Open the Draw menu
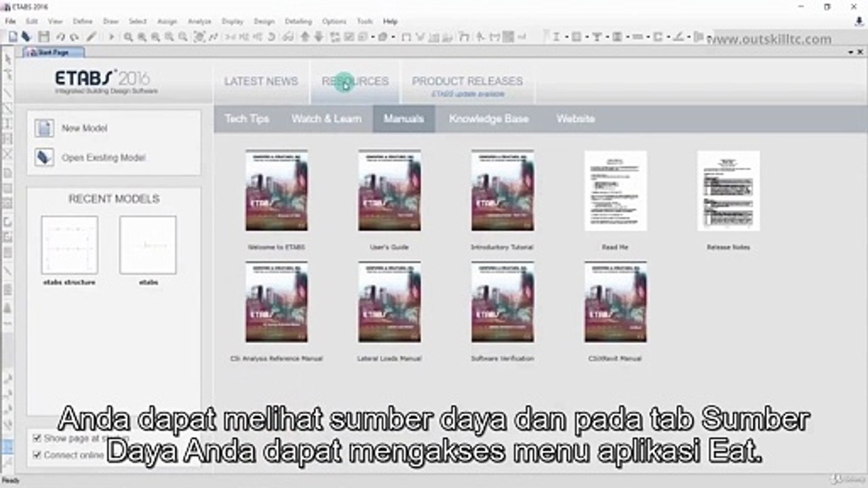The image size is (868, 488). point(111,22)
